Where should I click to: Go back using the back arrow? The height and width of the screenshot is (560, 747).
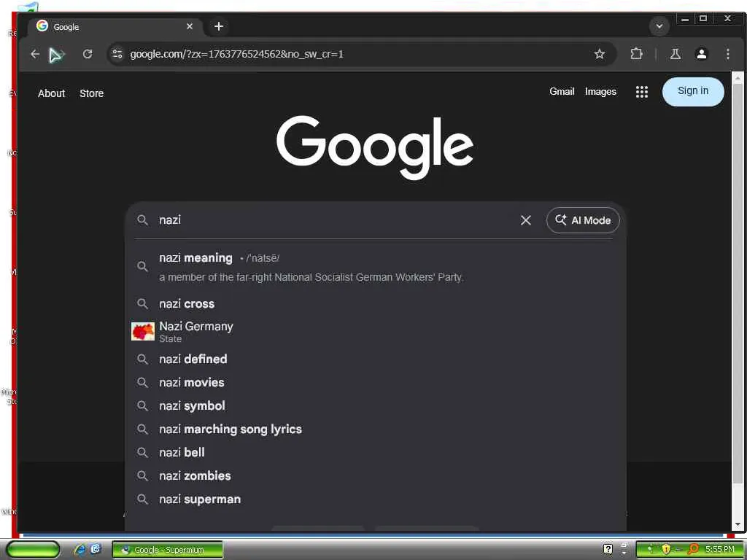[x=35, y=54]
